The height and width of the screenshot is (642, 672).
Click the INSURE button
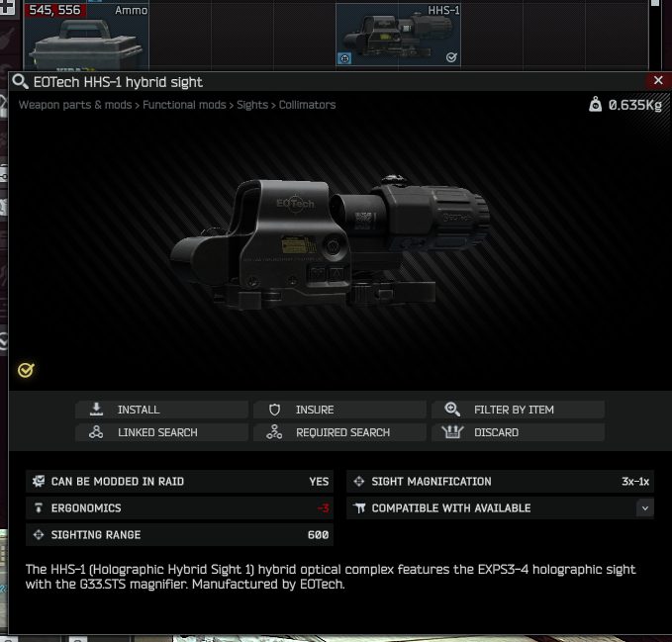pyautogui.click(x=339, y=410)
